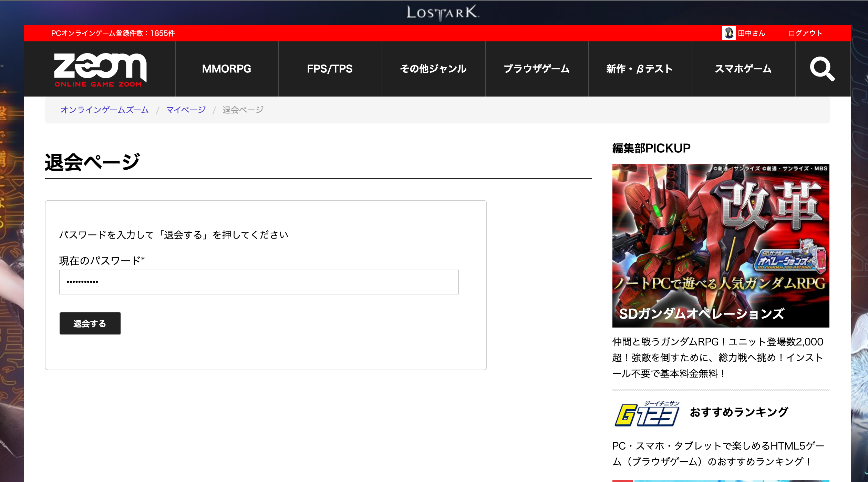Click the HTML5 game ranking description text

tap(718, 453)
